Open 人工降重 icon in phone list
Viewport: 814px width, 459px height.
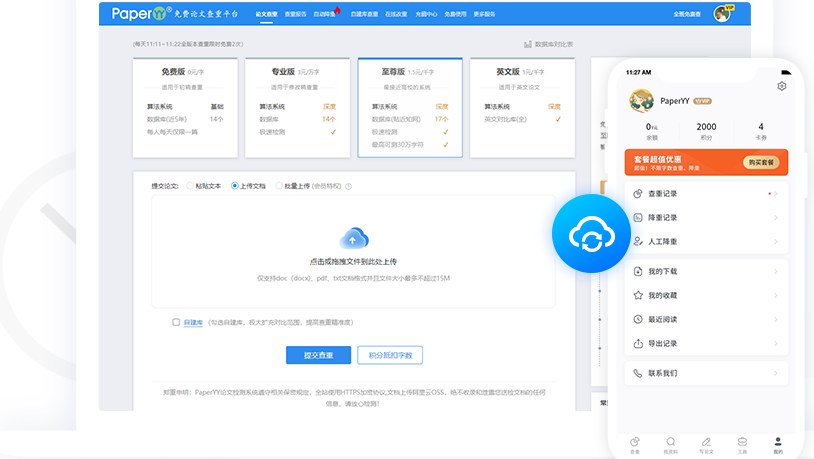(x=638, y=241)
